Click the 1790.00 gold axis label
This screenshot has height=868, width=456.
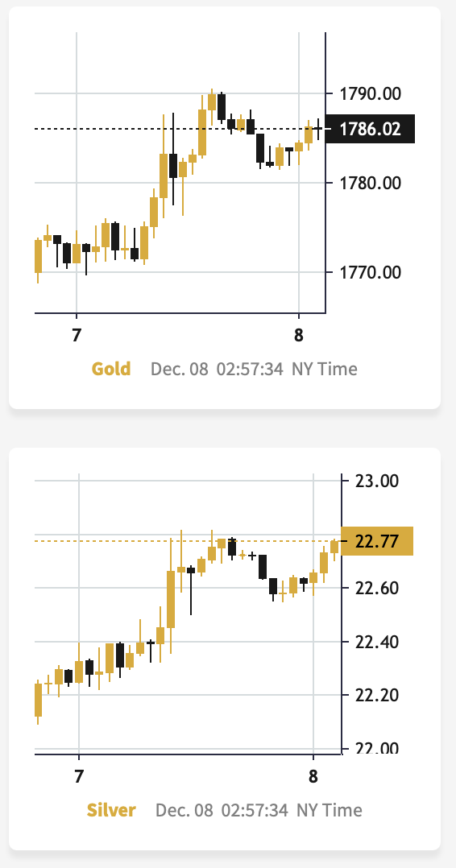(369, 93)
